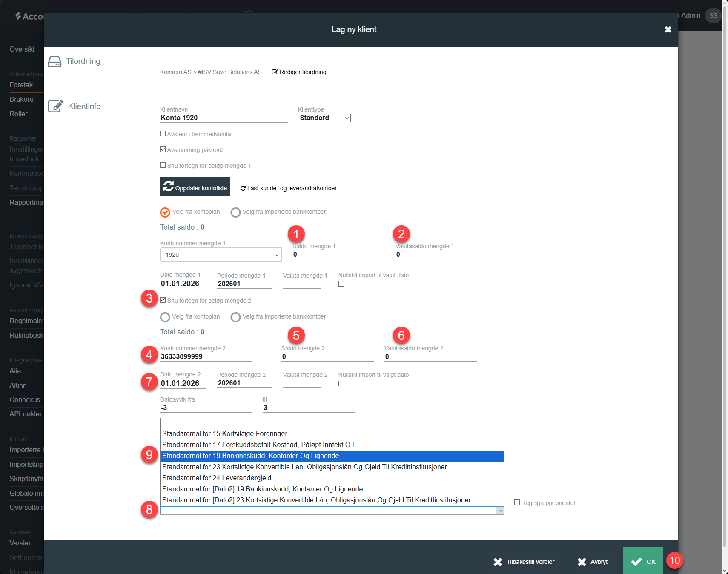Image resolution: width=728 pixels, height=574 pixels.
Task: Click the Klientnavn field containing Konto 1920
Action: tap(224, 118)
